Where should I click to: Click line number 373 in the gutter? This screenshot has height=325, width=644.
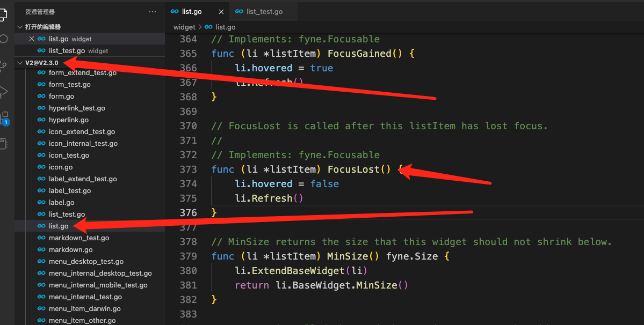coord(188,169)
